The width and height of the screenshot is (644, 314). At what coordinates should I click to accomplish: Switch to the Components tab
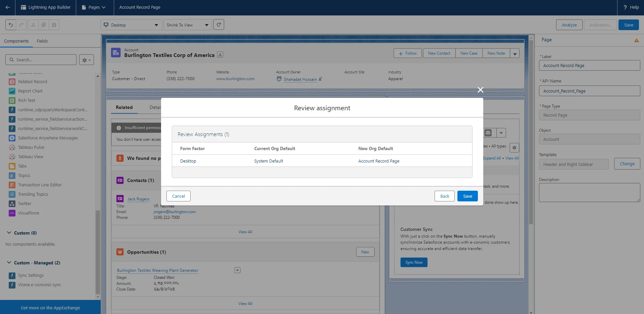16,41
